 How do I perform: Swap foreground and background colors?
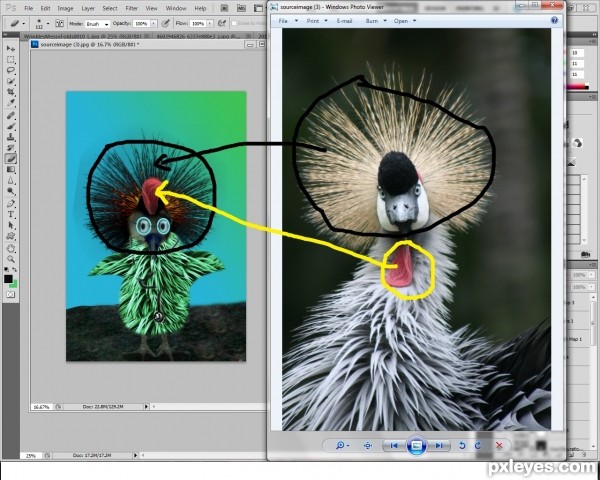pyautogui.click(x=15, y=269)
